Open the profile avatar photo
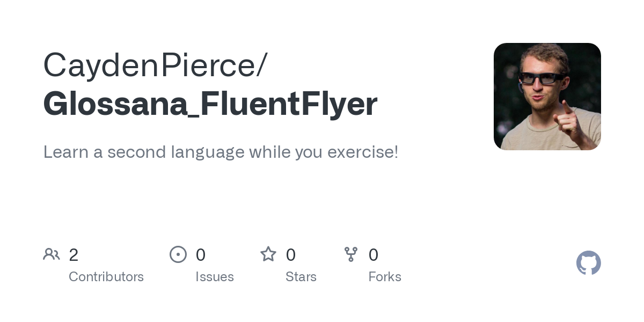Viewport: 644px width, 322px height. tap(547, 97)
